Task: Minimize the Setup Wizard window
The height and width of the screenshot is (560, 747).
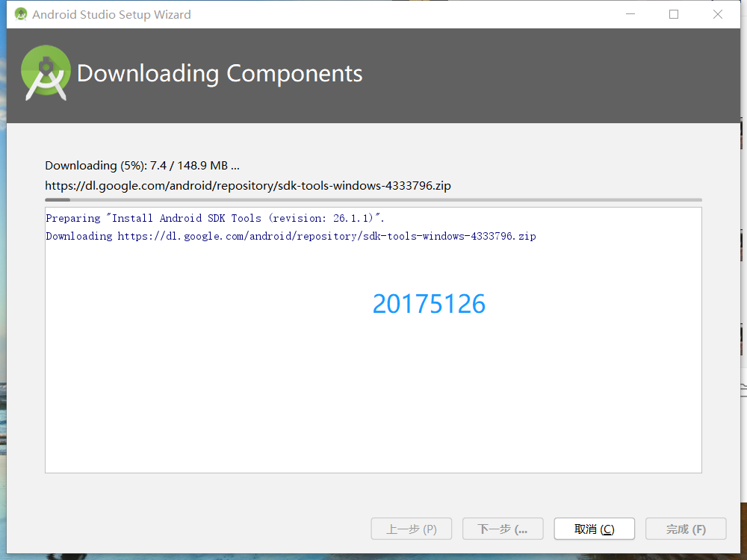Action: pos(630,14)
